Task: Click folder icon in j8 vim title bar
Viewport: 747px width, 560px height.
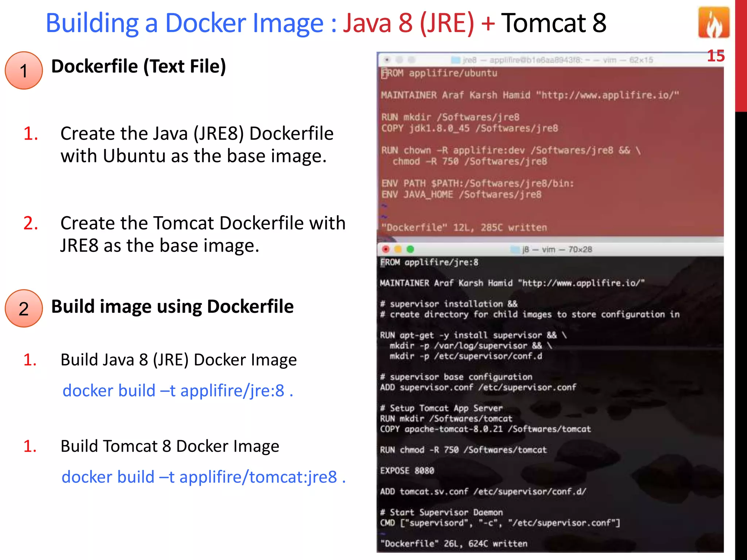Action: 515,250
